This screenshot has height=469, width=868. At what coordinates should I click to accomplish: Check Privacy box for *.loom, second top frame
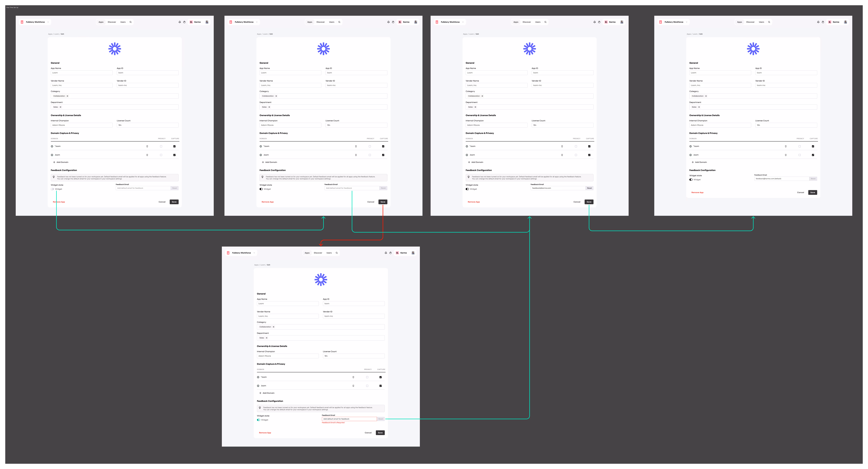370,146
